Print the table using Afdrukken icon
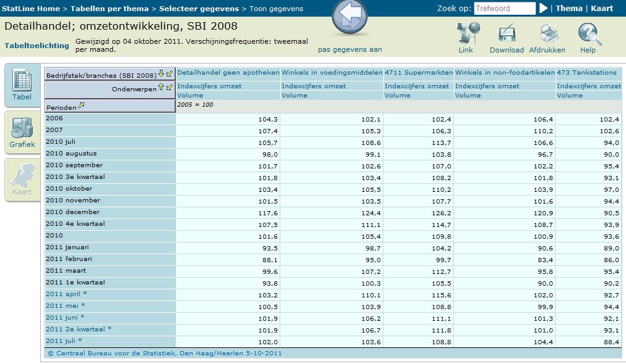 click(547, 34)
